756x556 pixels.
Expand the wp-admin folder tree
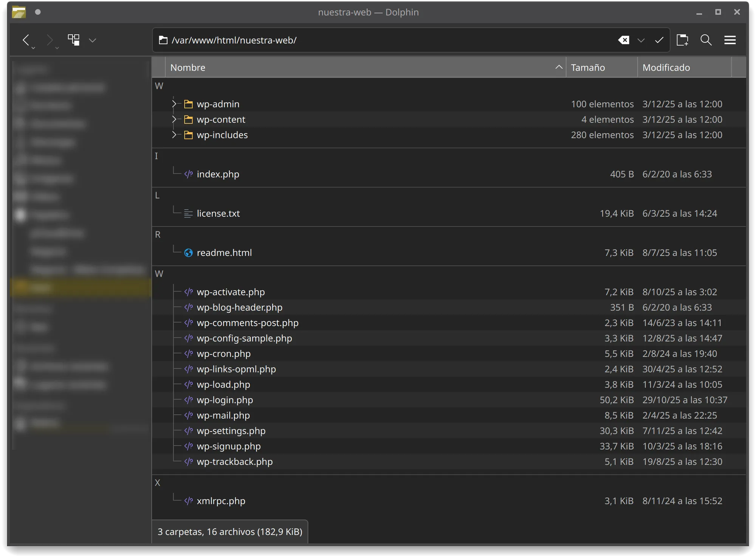tap(174, 104)
